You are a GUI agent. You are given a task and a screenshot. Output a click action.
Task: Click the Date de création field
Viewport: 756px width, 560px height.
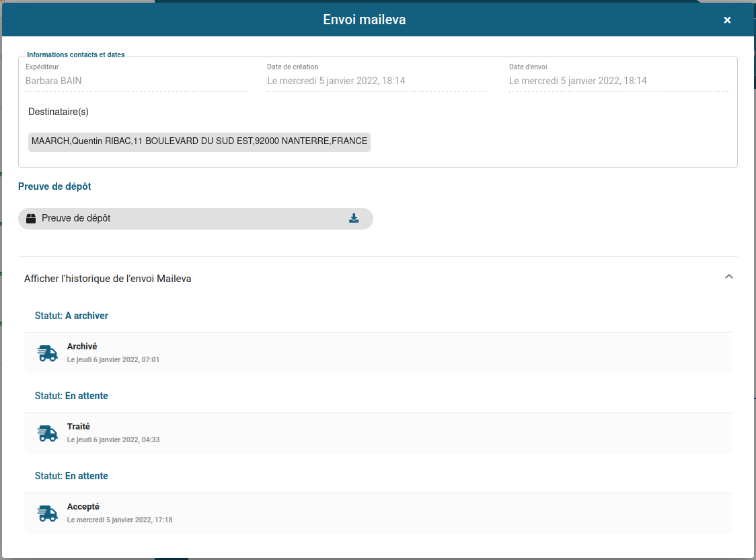[x=377, y=81]
